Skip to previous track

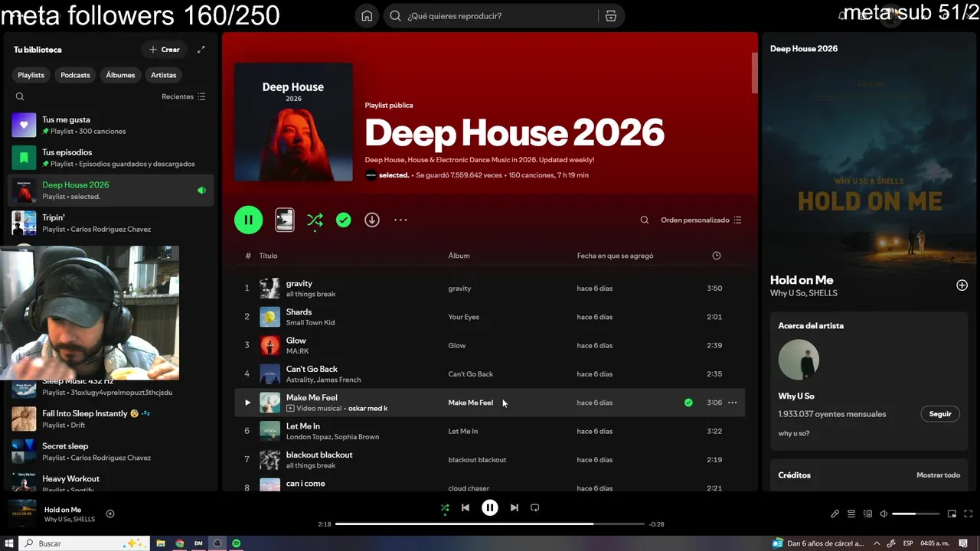click(x=465, y=507)
